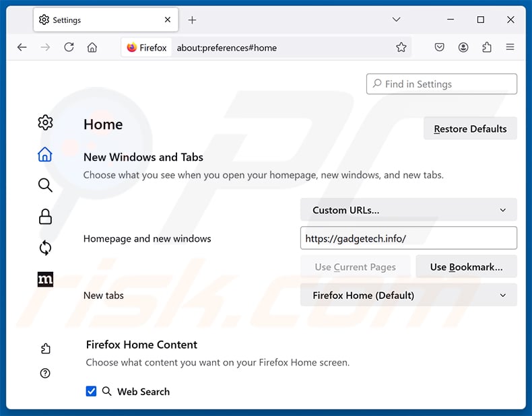Click the Firefox identity icon in address bar
This screenshot has height=416, width=532.
pyautogui.click(x=147, y=48)
